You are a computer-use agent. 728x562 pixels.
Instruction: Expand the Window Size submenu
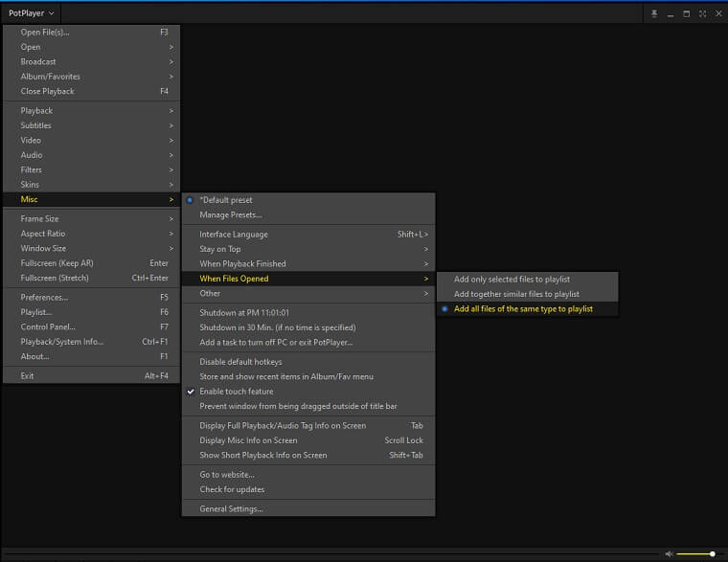[91, 249]
